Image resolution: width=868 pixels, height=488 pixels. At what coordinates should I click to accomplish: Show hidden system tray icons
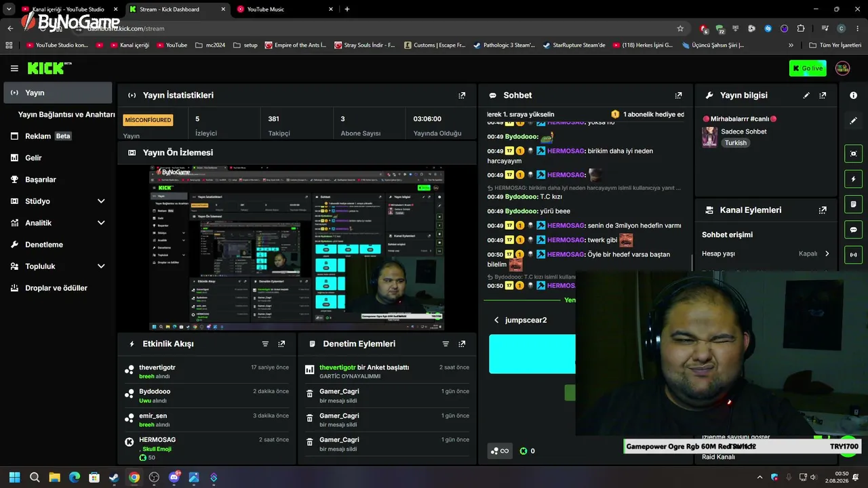click(x=759, y=477)
